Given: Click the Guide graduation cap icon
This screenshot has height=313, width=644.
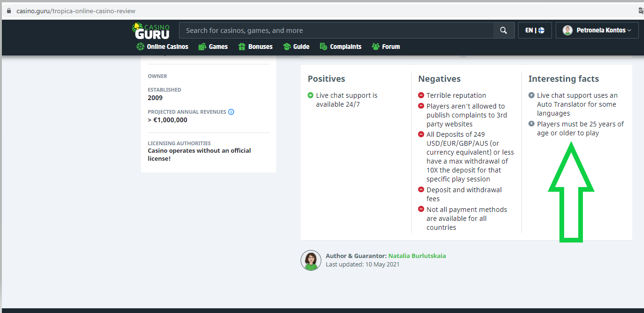Looking at the screenshot, I should point(287,47).
